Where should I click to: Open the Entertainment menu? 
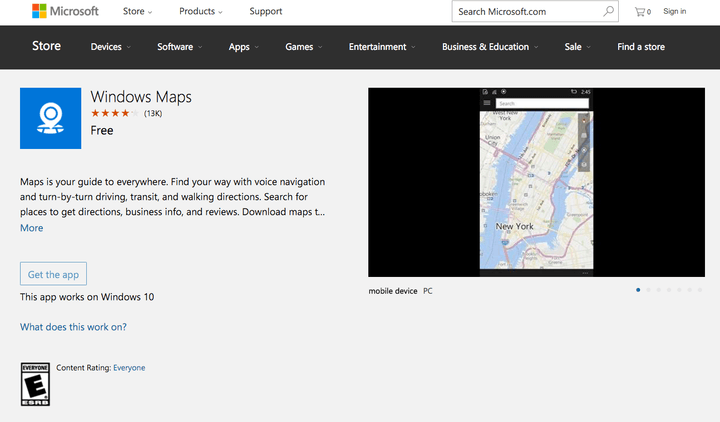(382, 47)
